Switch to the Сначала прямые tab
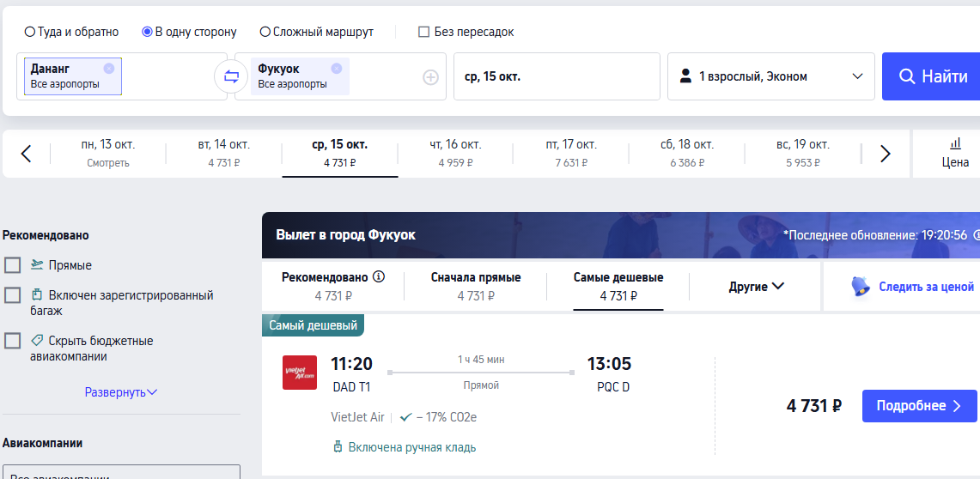 [476, 286]
